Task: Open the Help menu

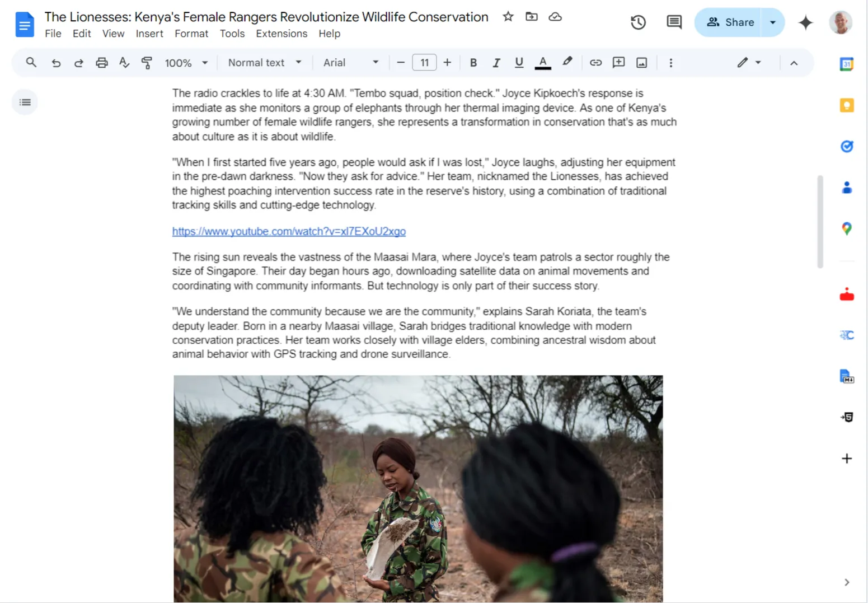Action: (330, 34)
